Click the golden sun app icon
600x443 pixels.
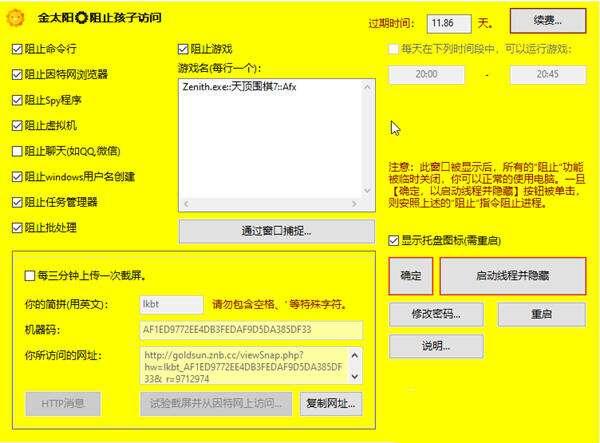click(x=16, y=18)
